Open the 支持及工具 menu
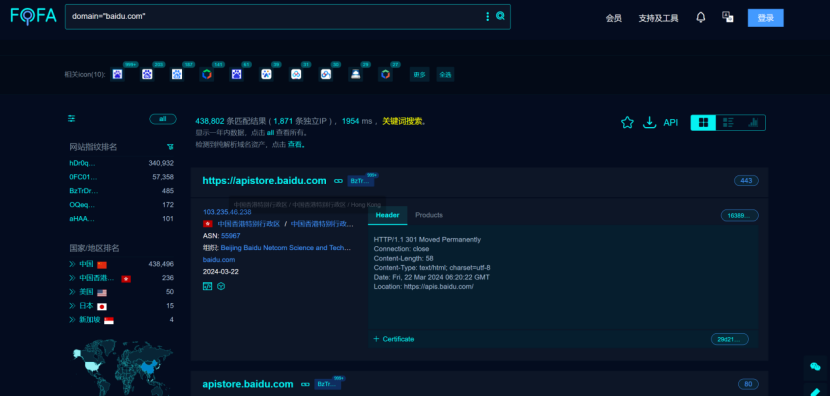Viewport: 831px width, 397px height. coord(658,18)
